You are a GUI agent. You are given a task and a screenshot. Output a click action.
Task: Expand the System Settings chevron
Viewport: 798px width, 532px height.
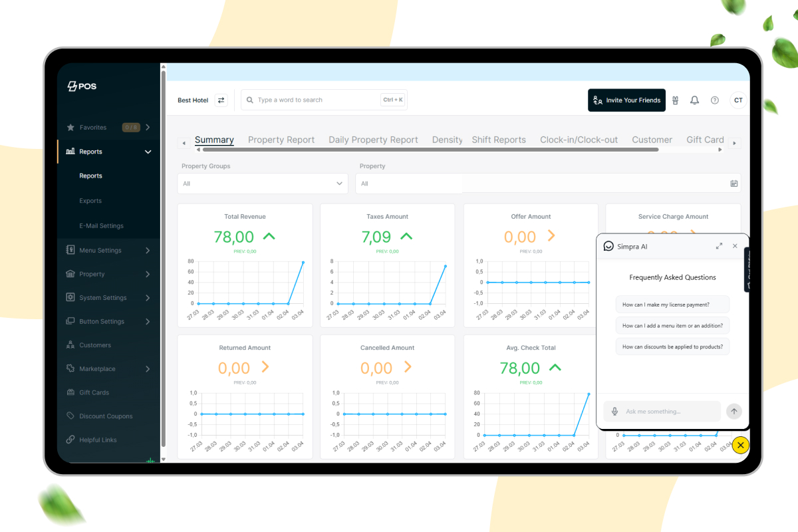148,298
